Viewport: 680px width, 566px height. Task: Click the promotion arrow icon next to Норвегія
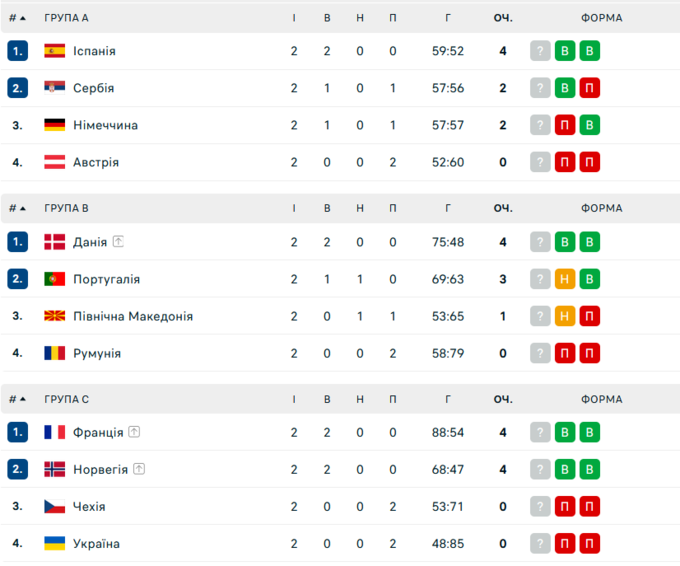pos(139,470)
